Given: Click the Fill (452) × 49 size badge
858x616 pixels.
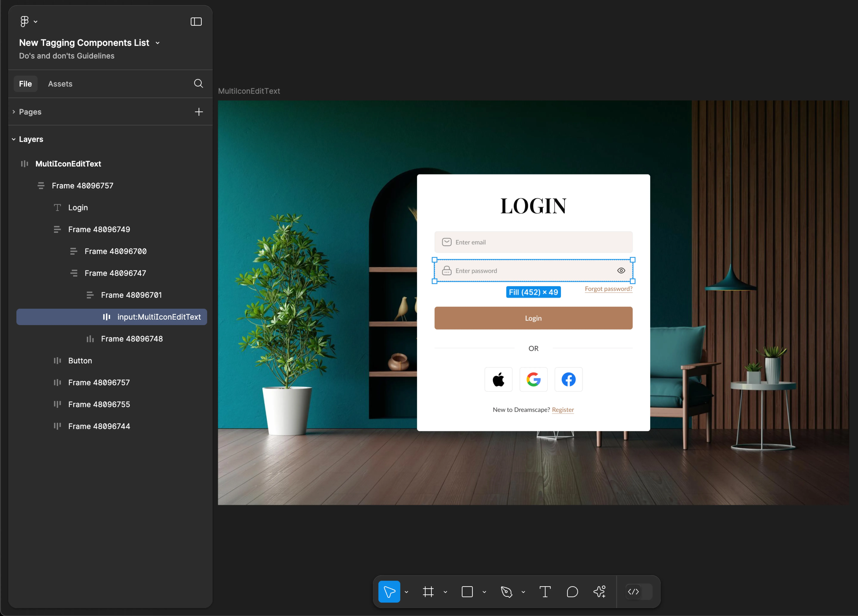Looking at the screenshot, I should [x=533, y=292].
